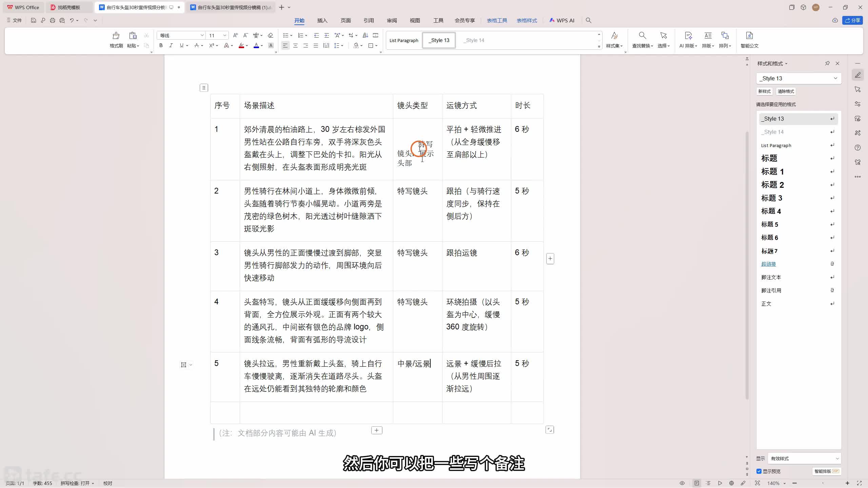868x488 pixels.
Task: Apply the 标题 1 style in list
Action: point(798,171)
